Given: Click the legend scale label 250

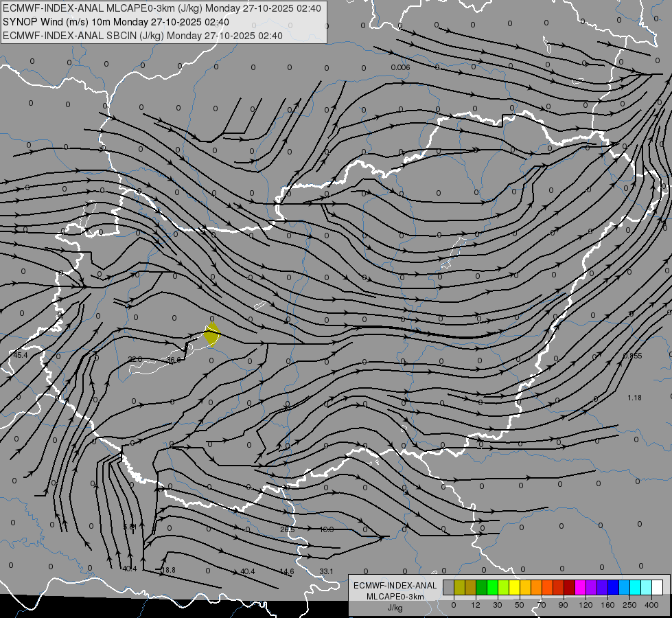Looking at the screenshot, I should point(629,605).
